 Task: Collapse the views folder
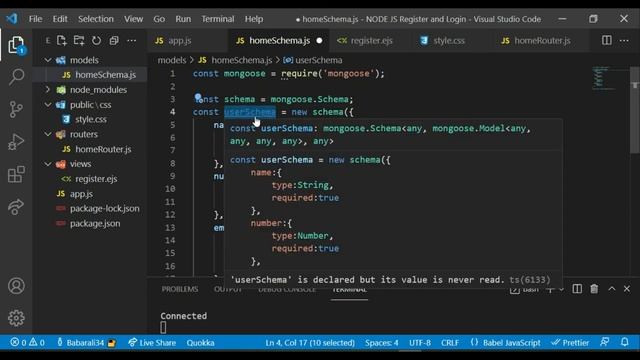[x=48, y=164]
